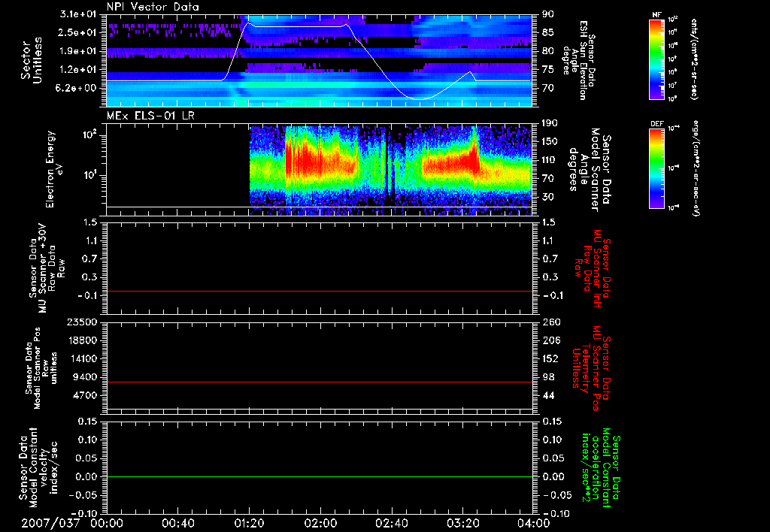Click the '2007/037' date label
770x532 pixels.
click(50, 523)
